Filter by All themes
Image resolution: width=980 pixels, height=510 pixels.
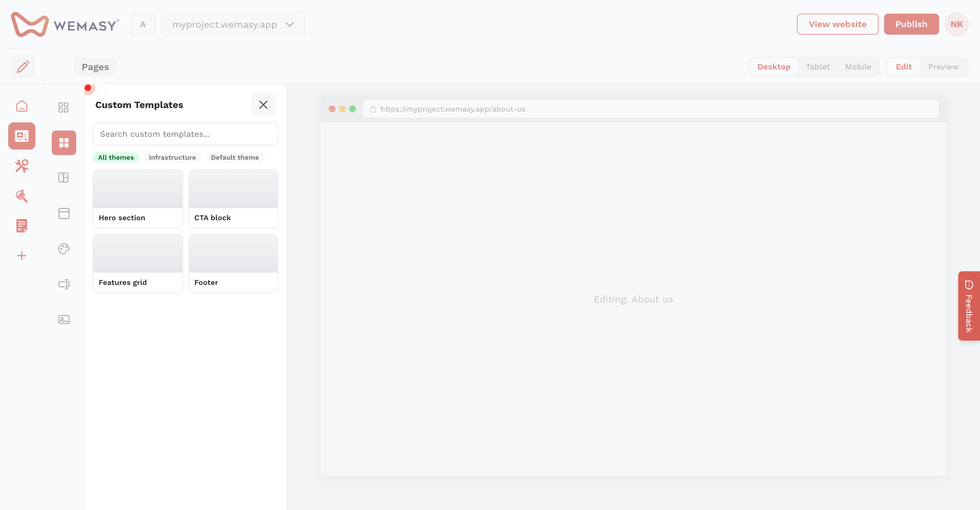(116, 157)
